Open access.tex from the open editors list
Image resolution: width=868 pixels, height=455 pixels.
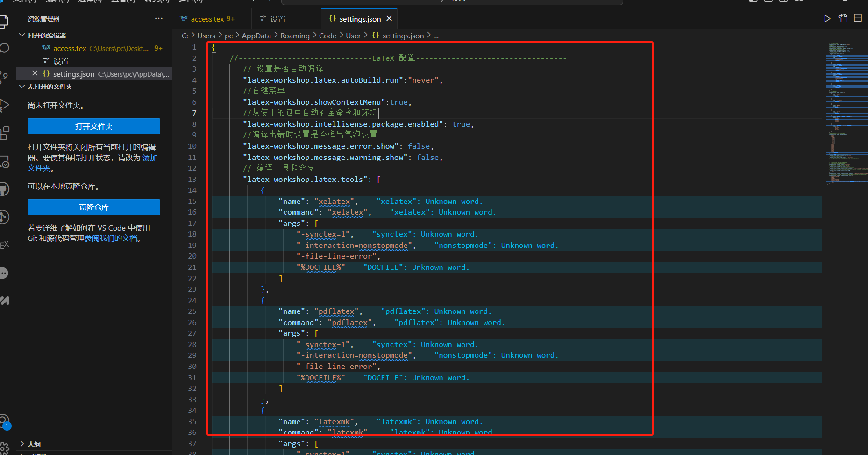coord(94,48)
